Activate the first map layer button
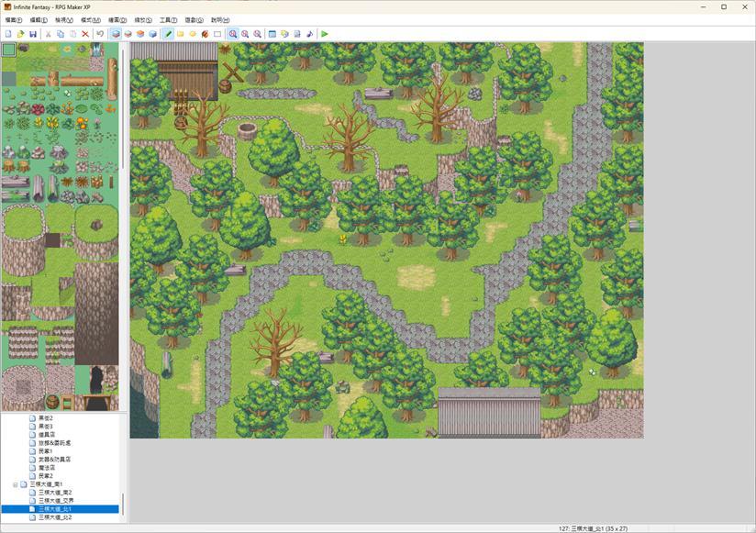 (x=116, y=34)
